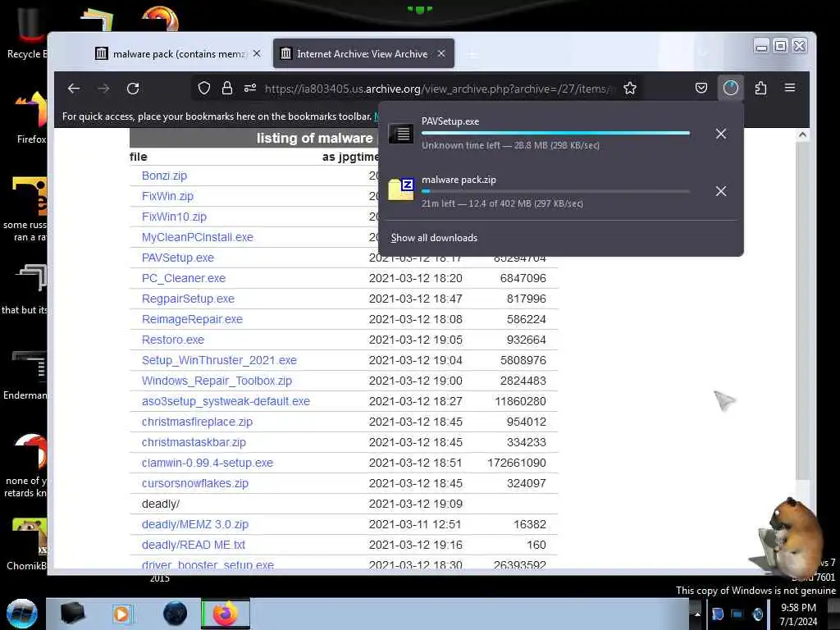Open christmasfireplace.zip link

click(x=197, y=422)
